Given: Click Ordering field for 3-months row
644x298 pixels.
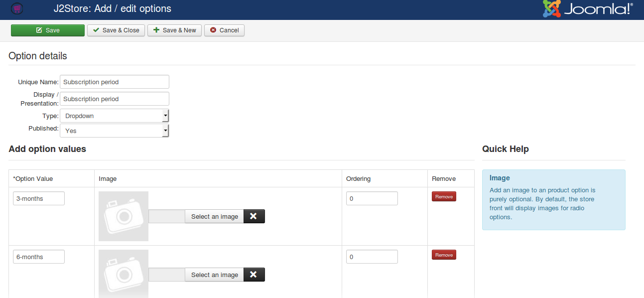Looking at the screenshot, I should (372, 198).
